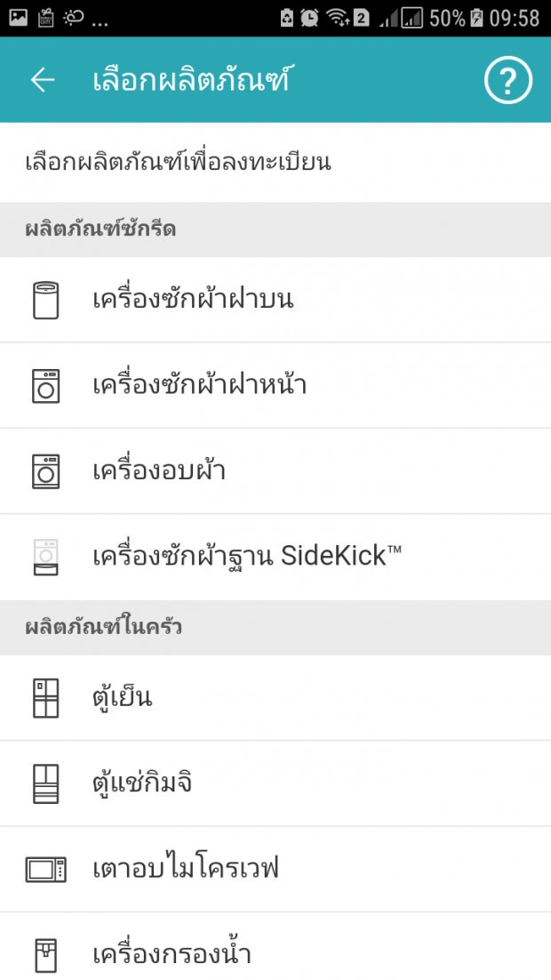
Task: Tap the dryer icon
Action: click(45, 470)
